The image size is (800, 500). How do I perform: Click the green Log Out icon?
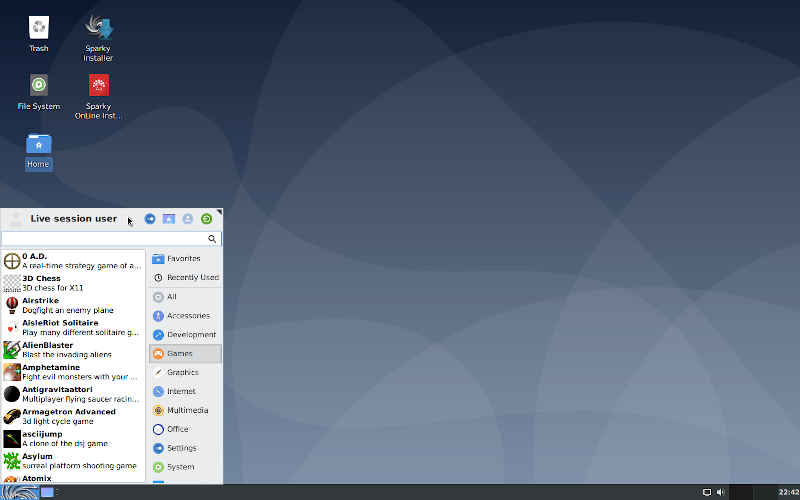[x=206, y=219]
